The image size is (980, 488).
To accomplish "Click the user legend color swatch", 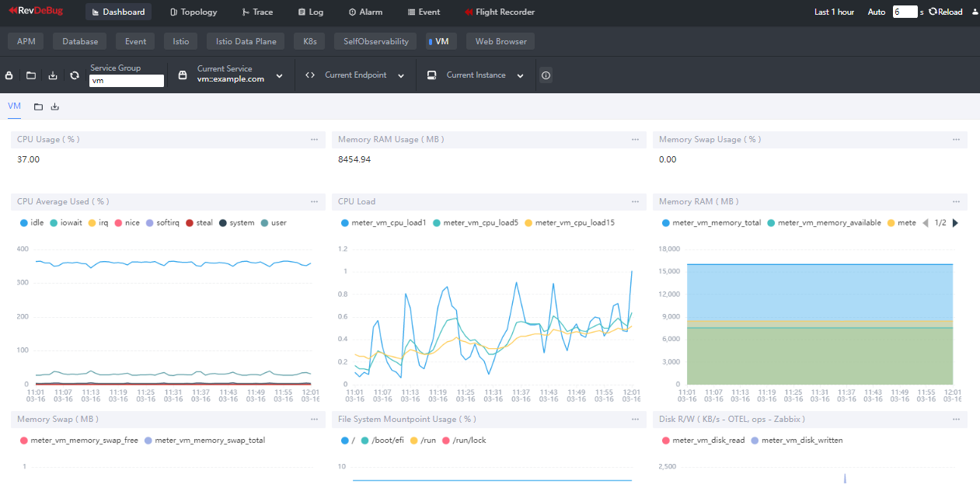I will 265,223.
